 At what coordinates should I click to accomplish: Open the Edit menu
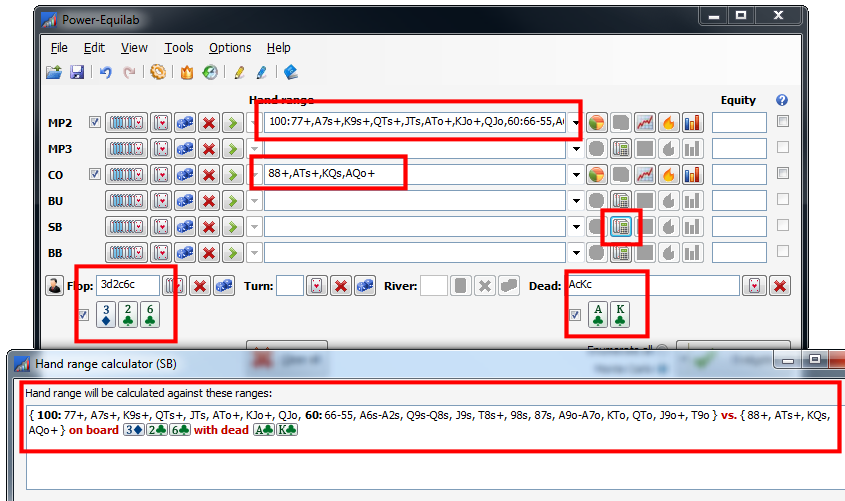tap(94, 47)
